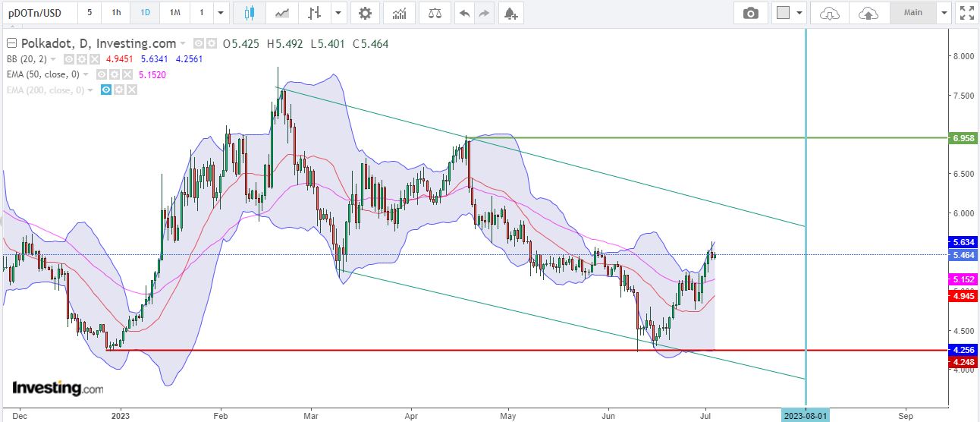980x422 pixels.
Task: Click the Main layout button
Action: click(x=913, y=13)
